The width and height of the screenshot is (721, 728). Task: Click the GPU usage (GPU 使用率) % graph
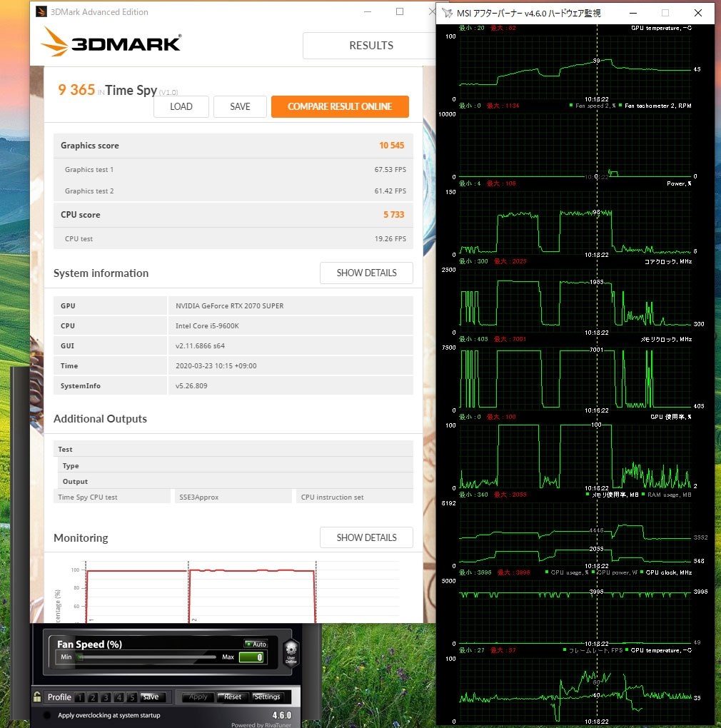click(575, 456)
